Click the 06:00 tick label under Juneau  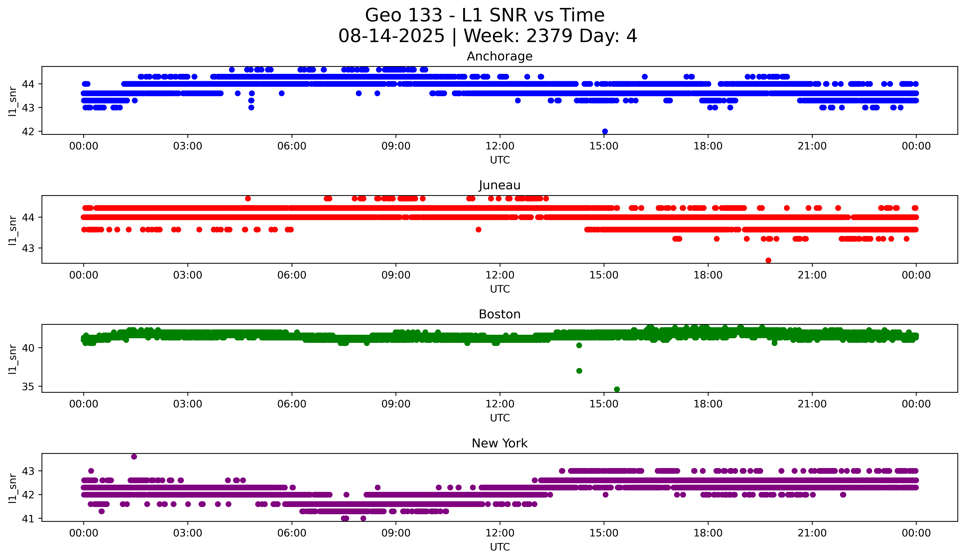292,275
